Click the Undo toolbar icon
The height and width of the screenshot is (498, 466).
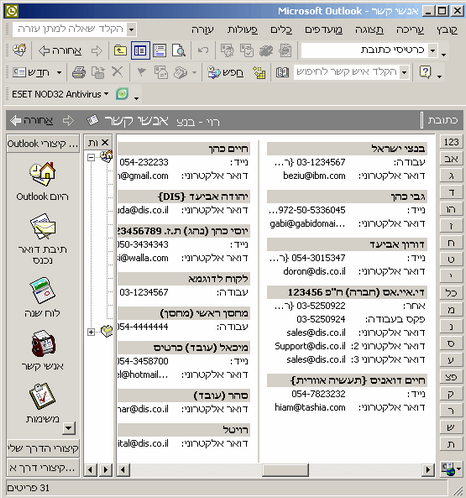203,51
